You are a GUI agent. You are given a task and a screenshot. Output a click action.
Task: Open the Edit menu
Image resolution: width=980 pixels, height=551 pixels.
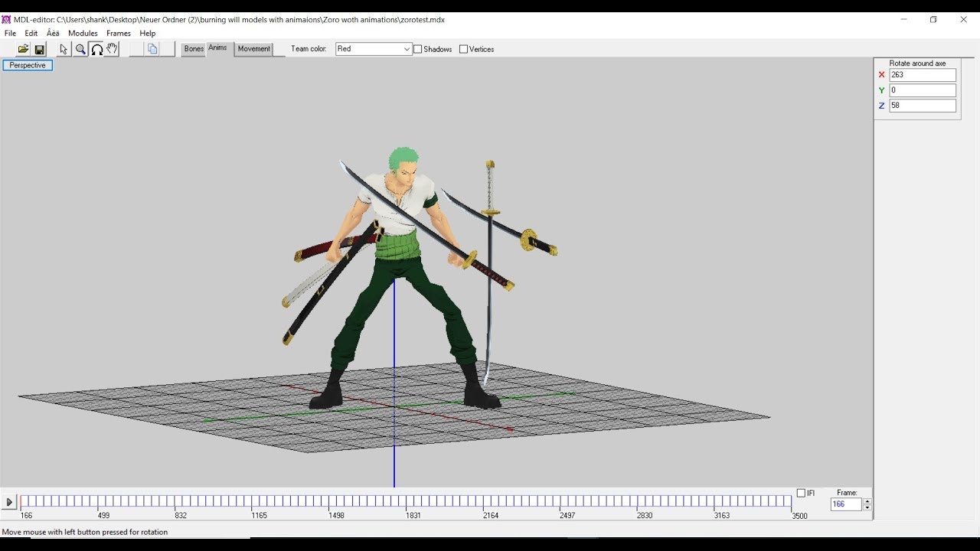pyautogui.click(x=31, y=34)
